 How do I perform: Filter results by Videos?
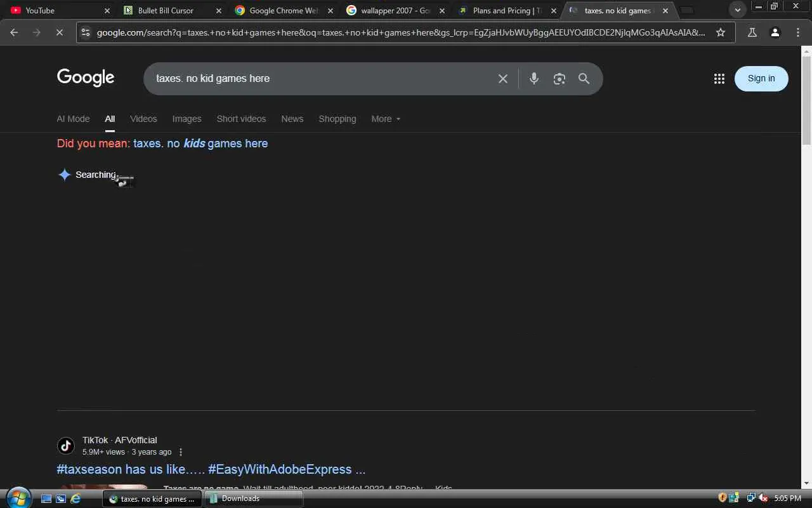(143, 119)
